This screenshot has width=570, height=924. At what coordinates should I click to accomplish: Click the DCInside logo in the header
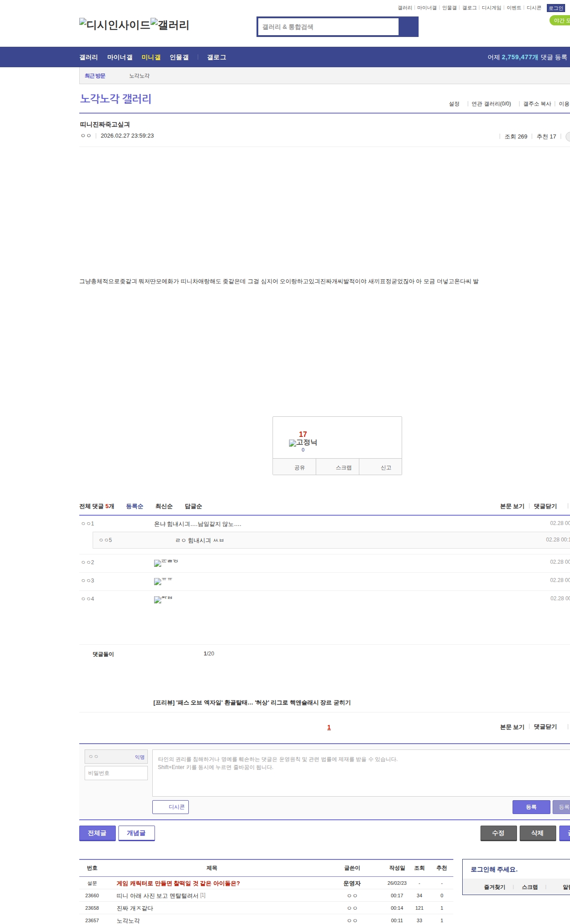point(114,25)
